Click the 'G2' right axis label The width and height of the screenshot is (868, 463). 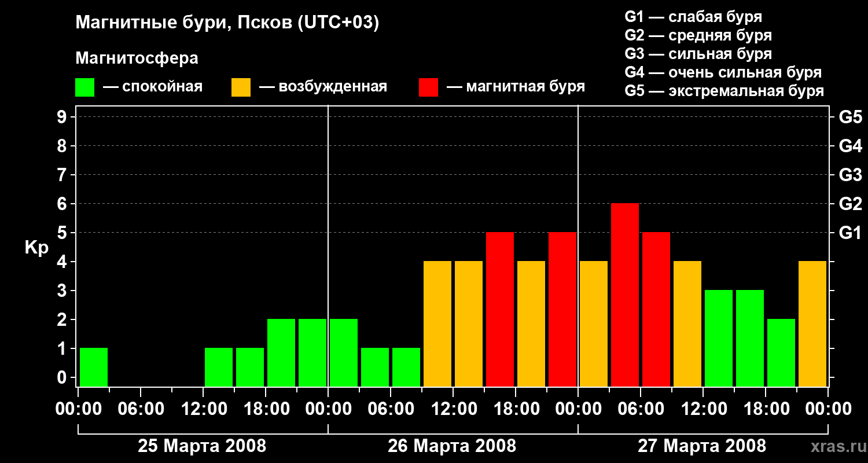(x=850, y=204)
